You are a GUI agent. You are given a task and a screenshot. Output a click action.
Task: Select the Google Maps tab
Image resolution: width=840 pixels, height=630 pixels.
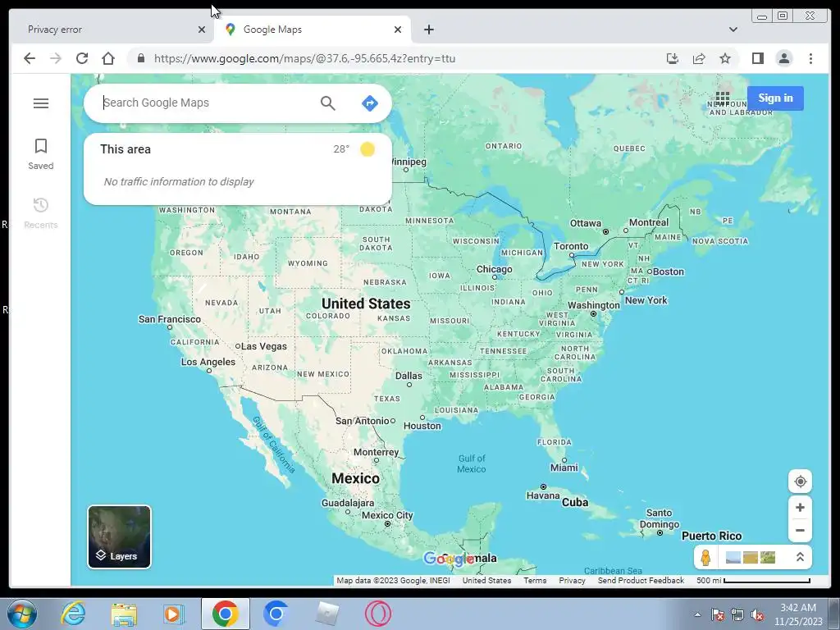point(313,30)
